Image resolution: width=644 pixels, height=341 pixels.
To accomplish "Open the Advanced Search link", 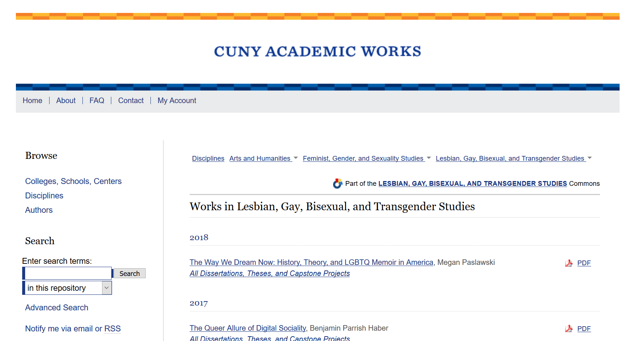I will point(57,308).
